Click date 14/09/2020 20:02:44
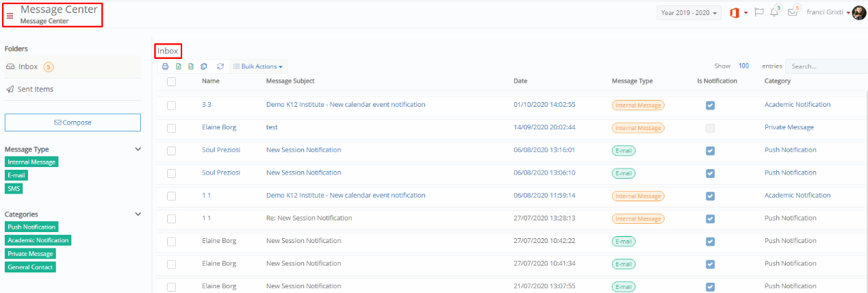This screenshot has width=868, height=293. [x=544, y=127]
